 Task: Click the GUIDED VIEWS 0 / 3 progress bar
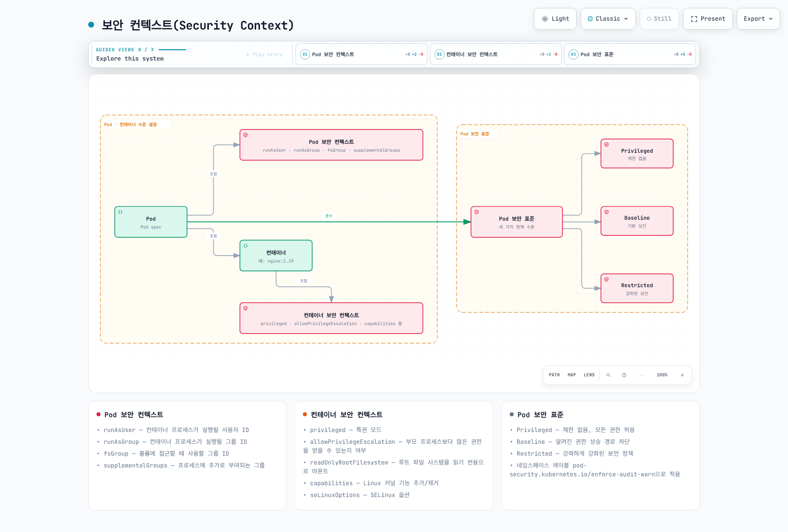172,50
